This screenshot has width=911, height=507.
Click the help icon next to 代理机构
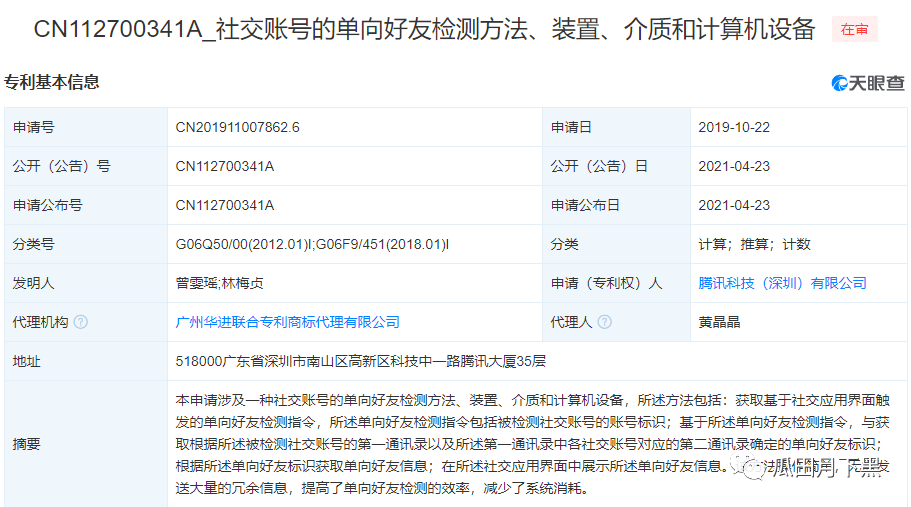pos(81,322)
